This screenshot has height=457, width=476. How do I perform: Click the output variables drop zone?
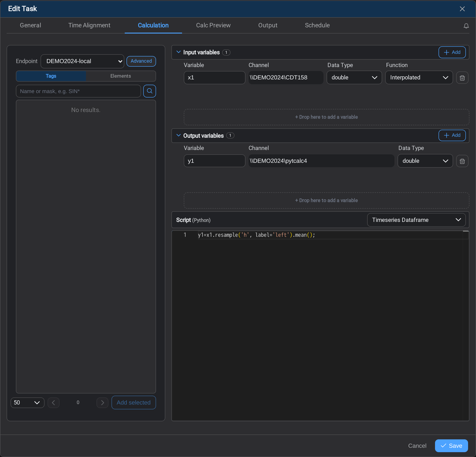(x=326, y=200)
